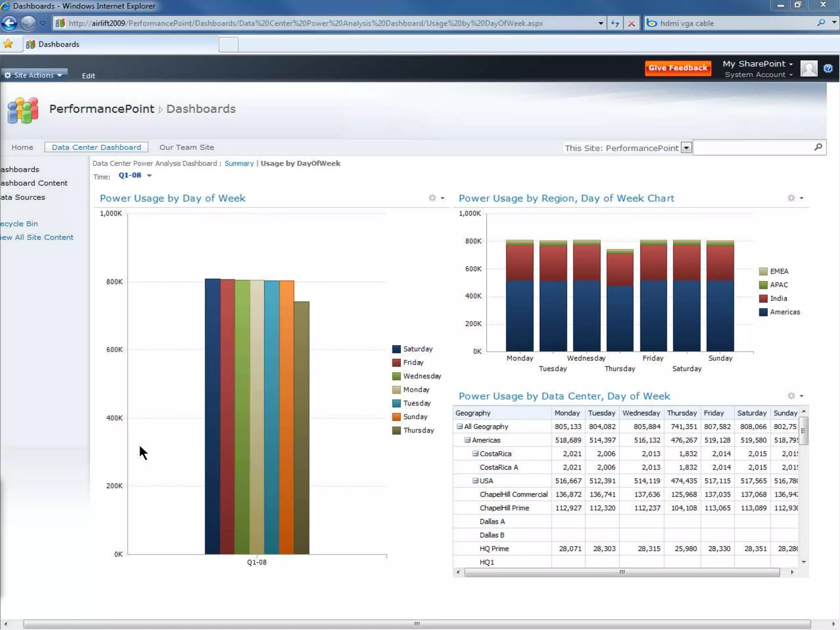Screen dimensions: 840x630
Task: Open the This Site search scope dropdown
Action: [686, 148]
